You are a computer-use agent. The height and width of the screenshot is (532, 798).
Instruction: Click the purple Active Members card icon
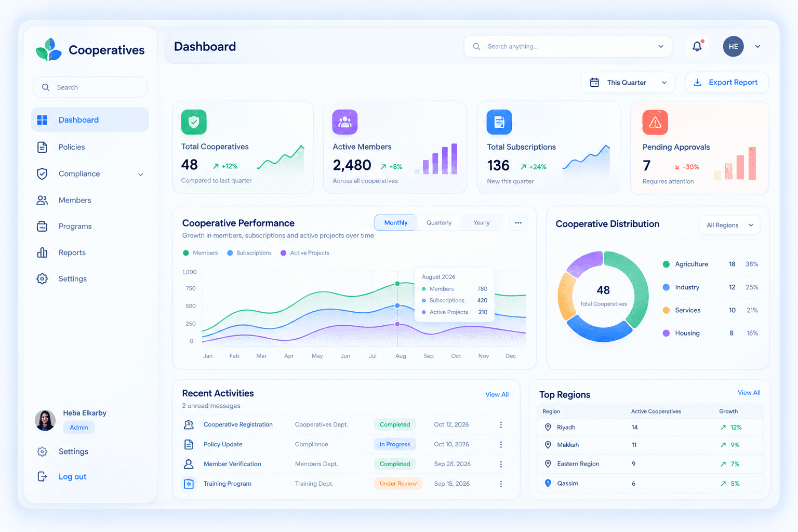(x=345, y=122)
